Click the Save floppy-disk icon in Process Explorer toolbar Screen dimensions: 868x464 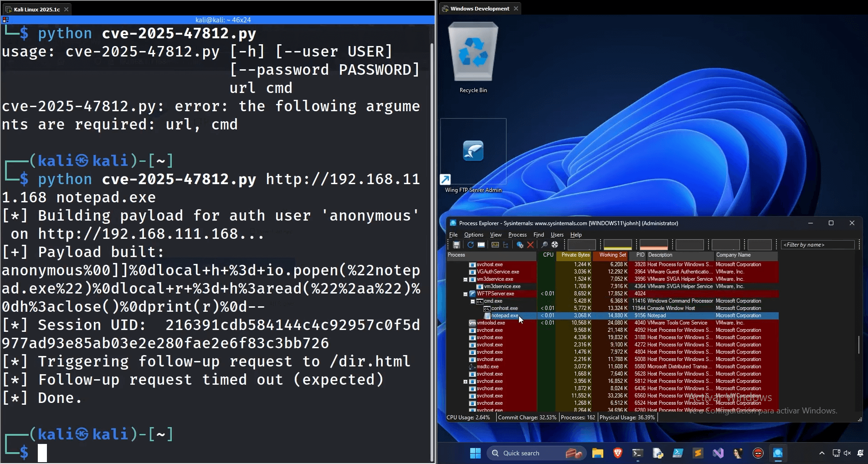click(x=456, y=245)
